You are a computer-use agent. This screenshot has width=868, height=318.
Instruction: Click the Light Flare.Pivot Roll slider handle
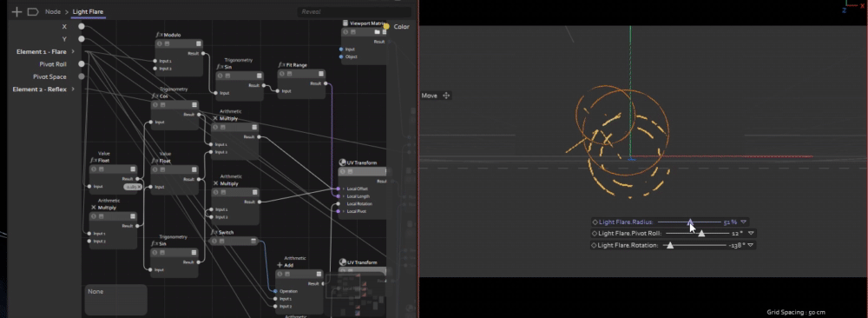pos(701,233)
